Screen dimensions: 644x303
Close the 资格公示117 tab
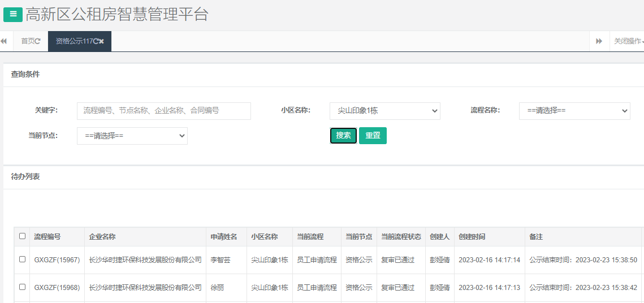pyautogui.click(x=101, y=41)
